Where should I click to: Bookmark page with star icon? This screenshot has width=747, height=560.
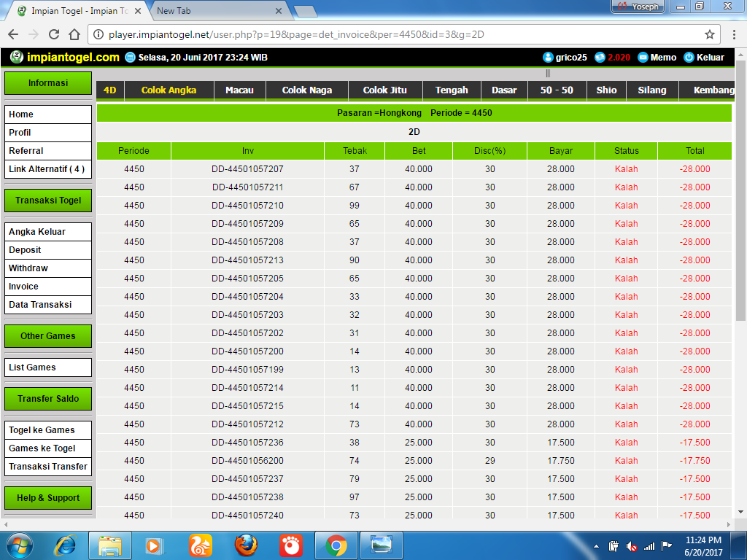(709, 34)
